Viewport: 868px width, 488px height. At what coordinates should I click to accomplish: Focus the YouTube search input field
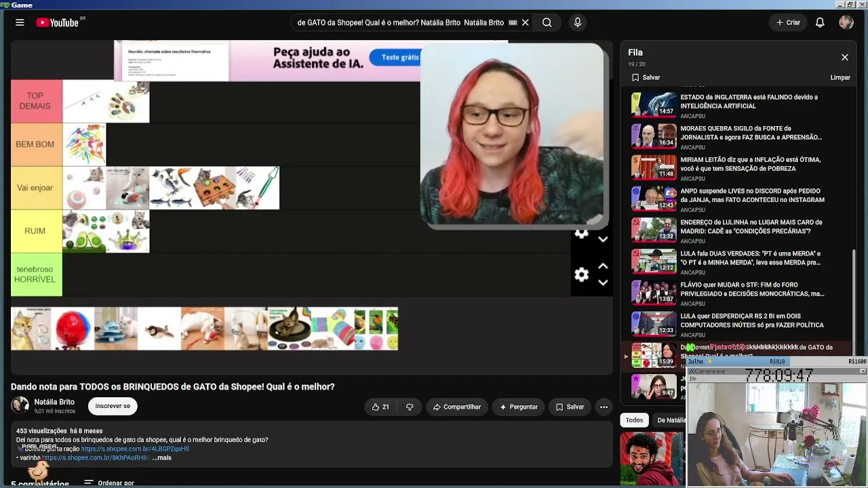(401, 22)
